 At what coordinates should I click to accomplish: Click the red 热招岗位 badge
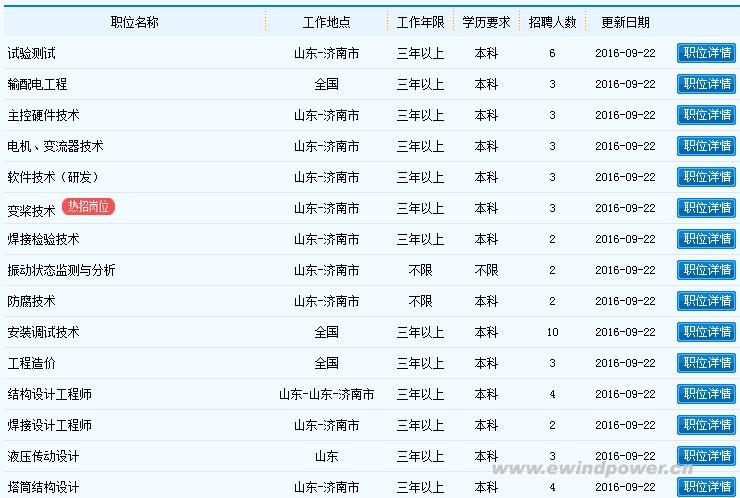(89, 207)
